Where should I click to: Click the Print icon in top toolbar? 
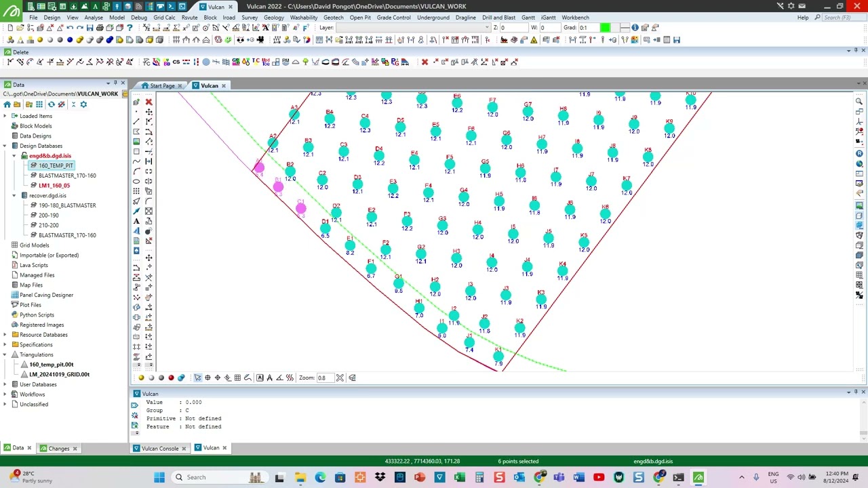tap(100, 28)
